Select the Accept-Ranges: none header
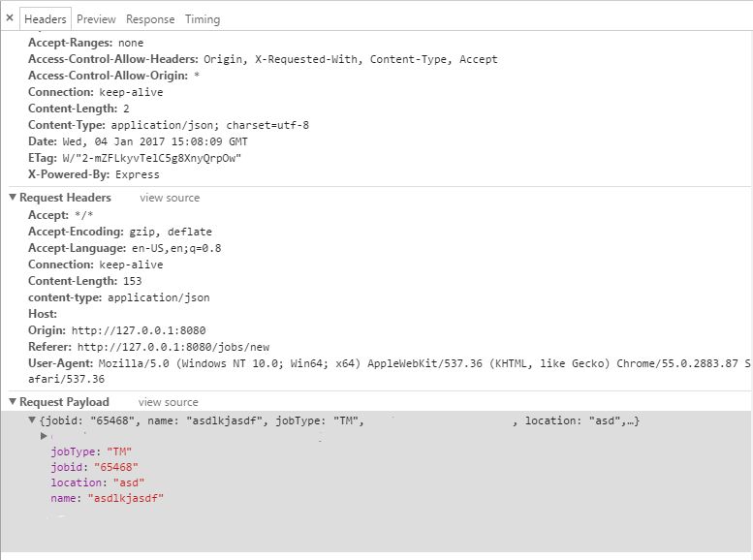The width and height of the screenshot is (753, 560). click(x=86, y=43)
